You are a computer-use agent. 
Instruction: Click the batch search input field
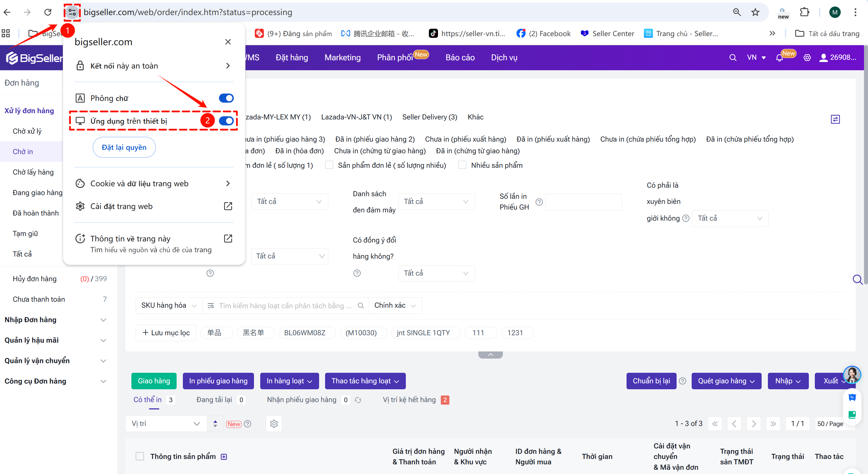tap(285, 306)
